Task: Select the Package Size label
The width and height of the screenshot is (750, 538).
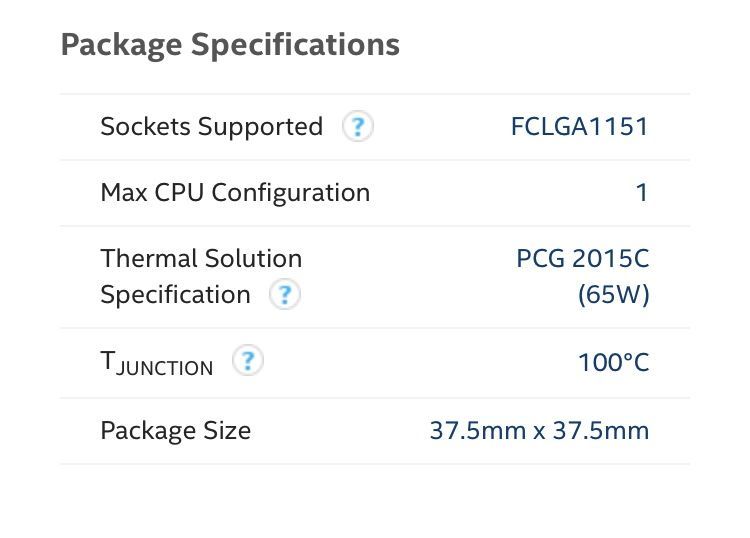Action: (x=175, y=431)
